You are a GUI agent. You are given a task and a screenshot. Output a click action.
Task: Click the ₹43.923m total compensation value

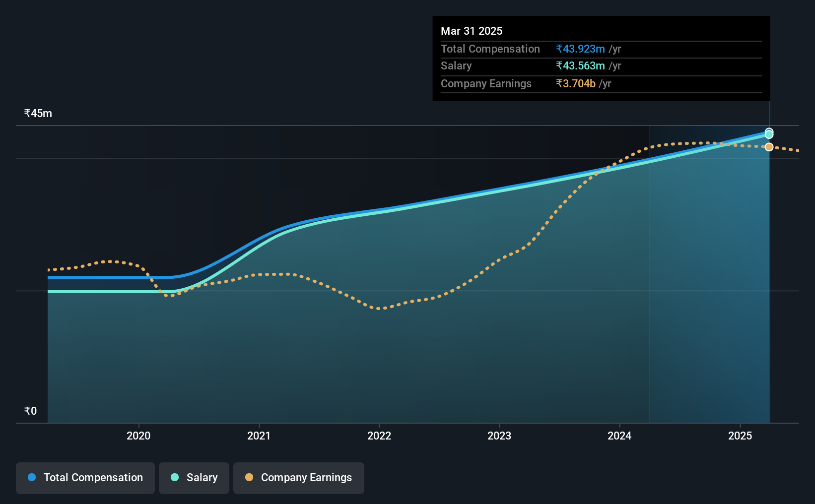click(x=581, y=49)
